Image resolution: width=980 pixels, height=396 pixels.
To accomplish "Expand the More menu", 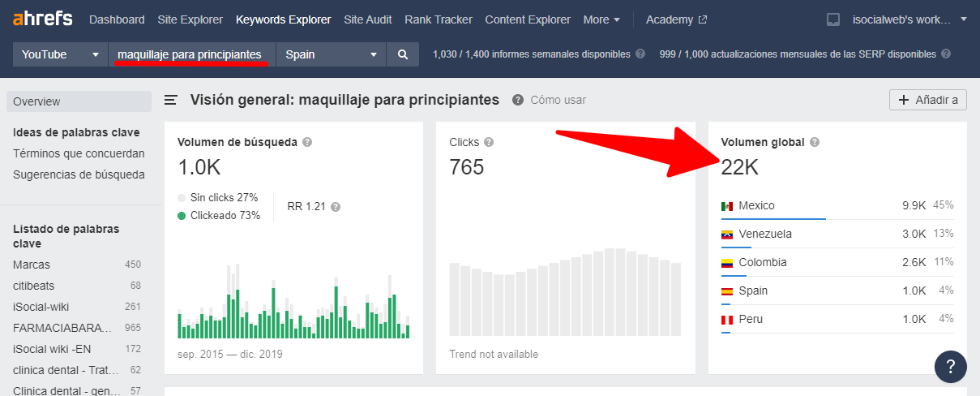I will click(x=601, y=19).
